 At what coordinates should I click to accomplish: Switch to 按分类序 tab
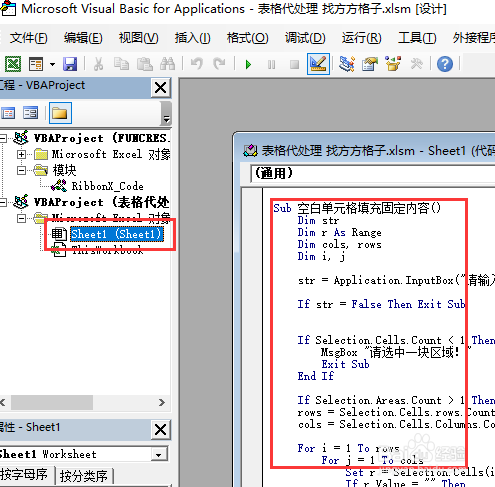point(84,476)
